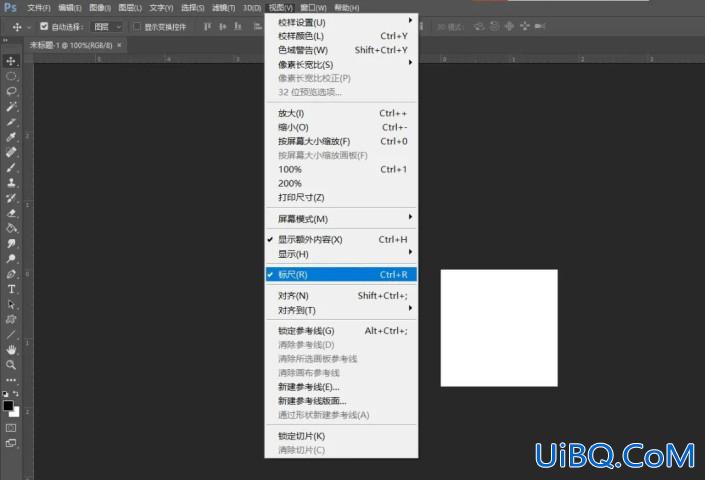705x480 pixels.
Task: Open the 编辑(E) menu
Action: point(70,8)
